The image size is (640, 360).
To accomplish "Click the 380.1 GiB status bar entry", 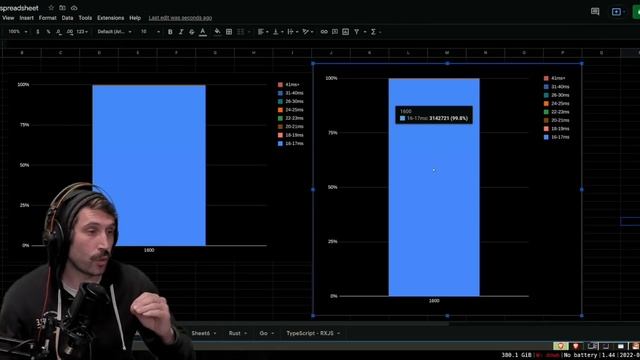I will (x=516, y=355).
